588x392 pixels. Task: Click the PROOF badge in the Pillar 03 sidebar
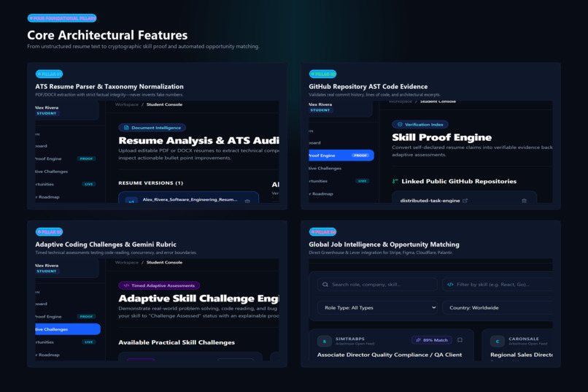86,317
